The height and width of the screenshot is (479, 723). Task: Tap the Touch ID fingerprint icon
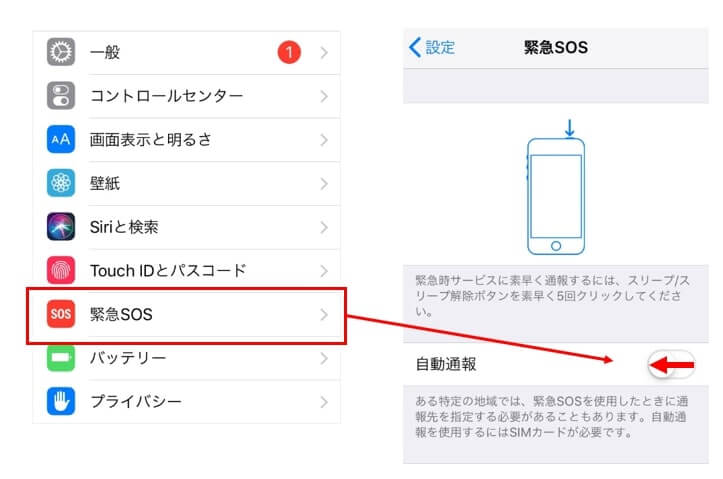(x=61, y=271)
